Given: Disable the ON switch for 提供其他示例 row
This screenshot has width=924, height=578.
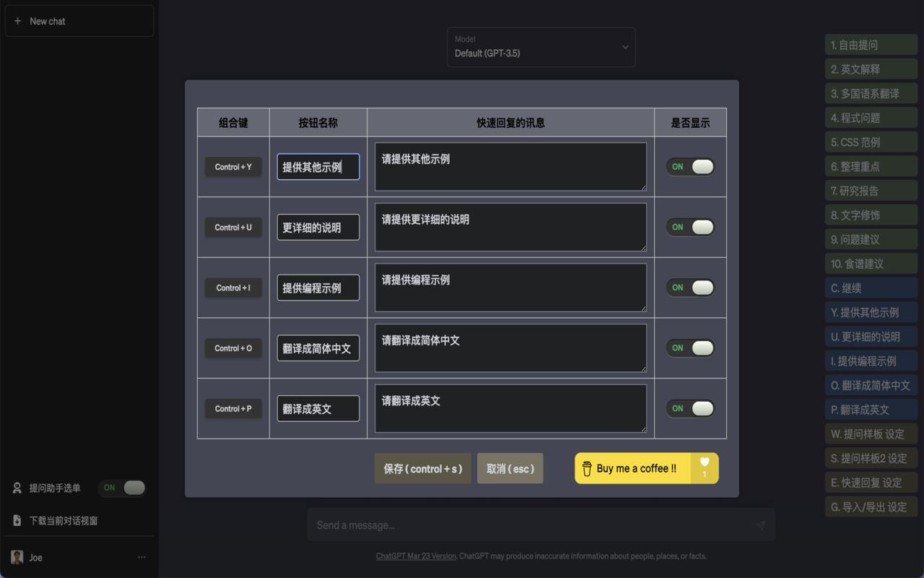Looking at the screenshot, I should (690, 166).
